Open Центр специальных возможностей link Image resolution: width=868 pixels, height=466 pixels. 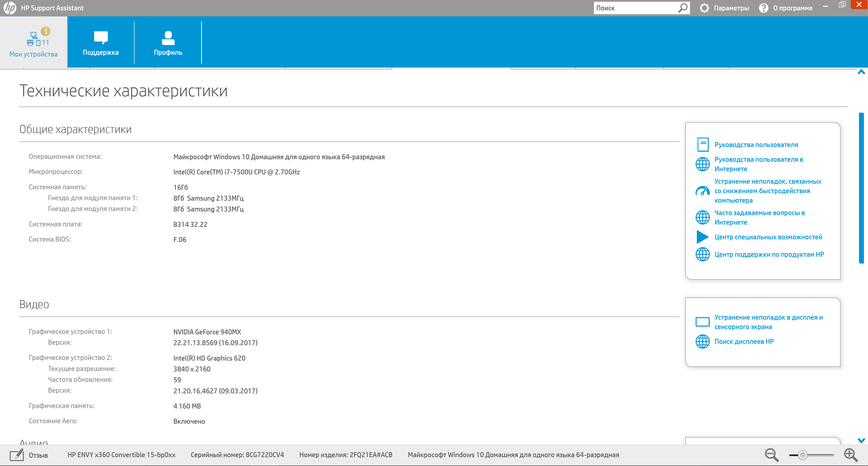point(768,237)
